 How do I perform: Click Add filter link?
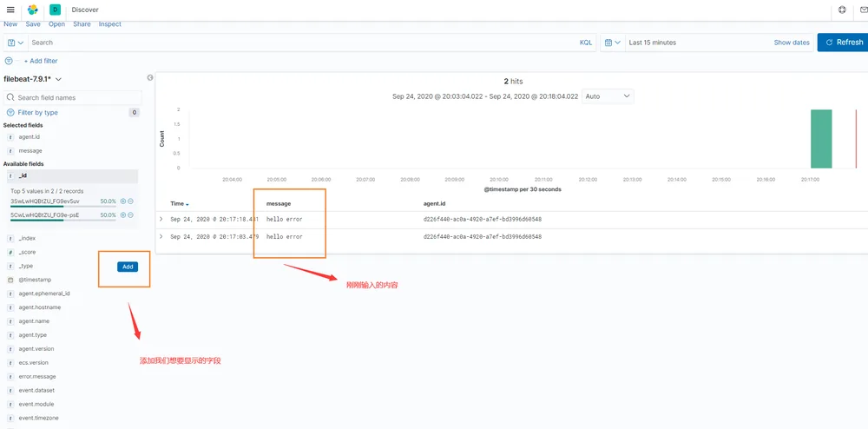pyautogui.click(x=41, y=61)
